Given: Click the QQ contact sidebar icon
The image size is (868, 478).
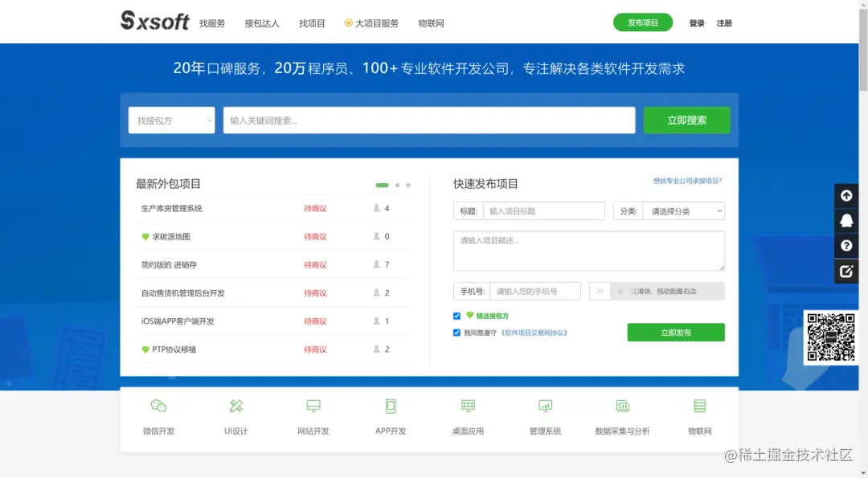Looking at the screenshot, I should pyautogui.click(x=846, y=221).
